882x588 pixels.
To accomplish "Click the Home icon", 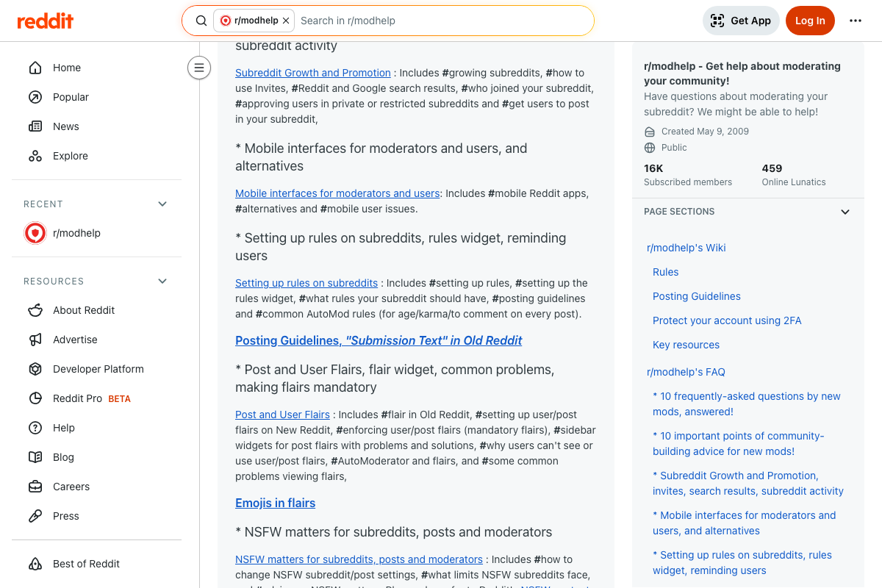I will coord(35,68).
